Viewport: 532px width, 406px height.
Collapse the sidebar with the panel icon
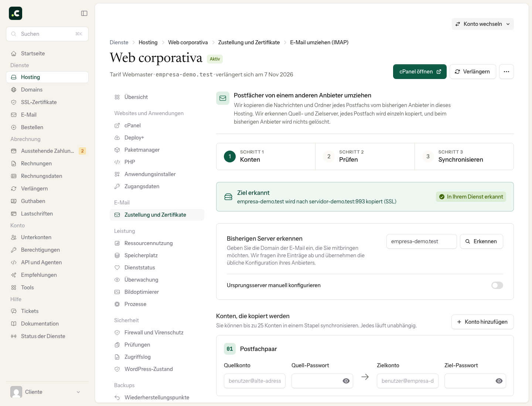(x=84, y=13)
